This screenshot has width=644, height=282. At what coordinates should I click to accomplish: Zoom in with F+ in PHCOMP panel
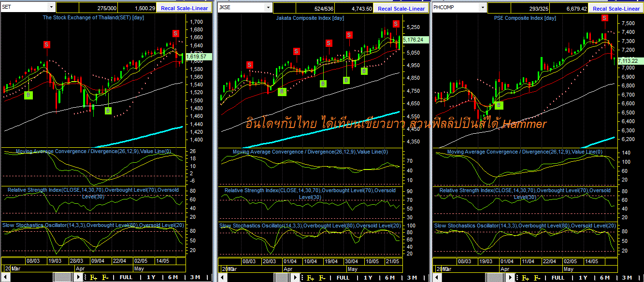[526, 278]
